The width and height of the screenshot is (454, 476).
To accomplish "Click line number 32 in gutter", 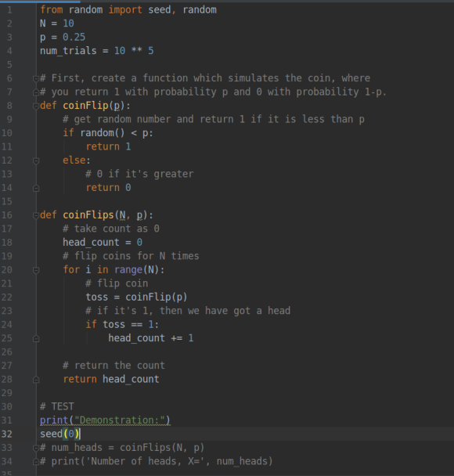I will click(7, 434).
